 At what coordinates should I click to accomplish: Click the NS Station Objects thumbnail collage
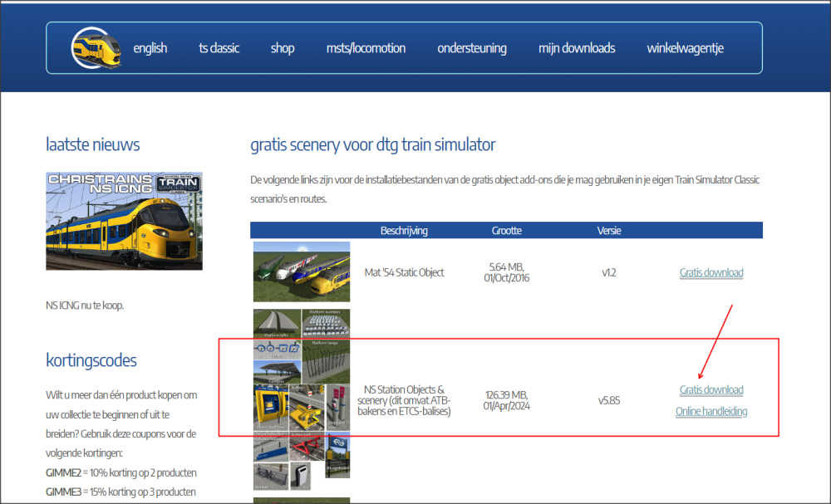(x=301, y=399)
